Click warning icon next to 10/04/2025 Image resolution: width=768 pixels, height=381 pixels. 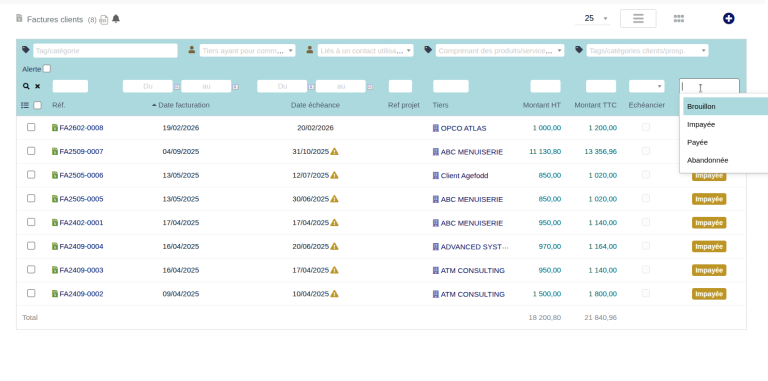pyautogui.click(x=335, y=294)
